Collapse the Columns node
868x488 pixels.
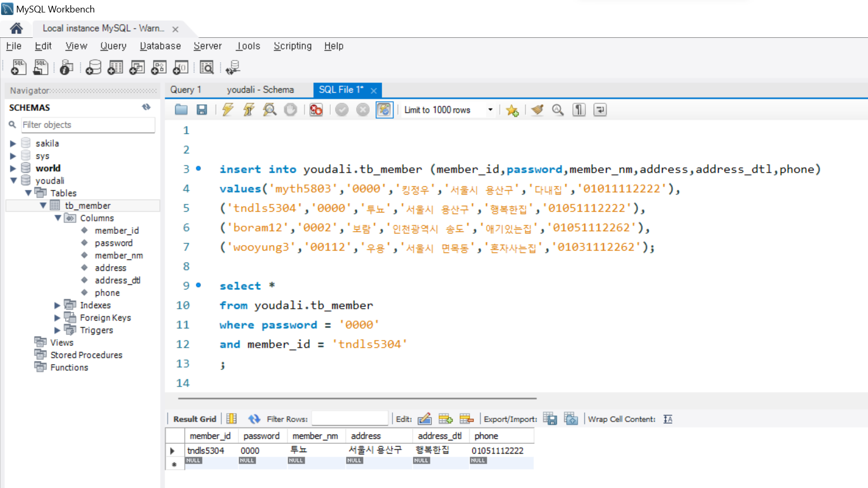(58, 218)
